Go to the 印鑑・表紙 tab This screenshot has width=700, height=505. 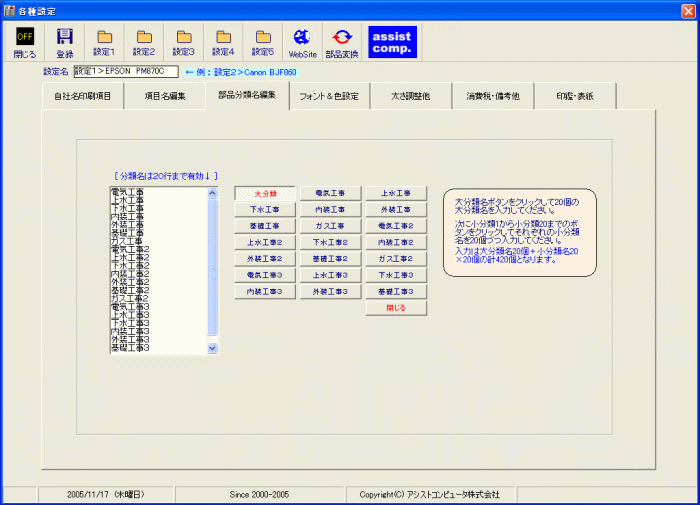coord(575,96)
